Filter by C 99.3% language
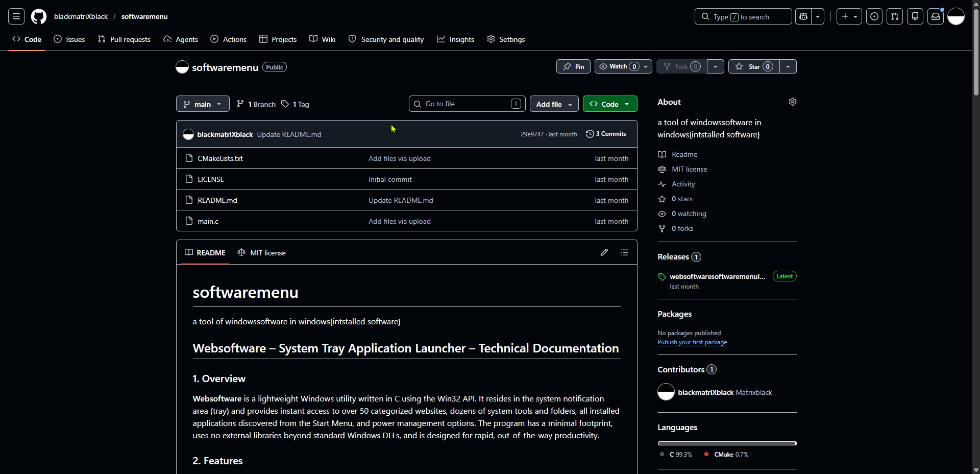Viewport: 980px width, 474px height. [x=676, y=455]
